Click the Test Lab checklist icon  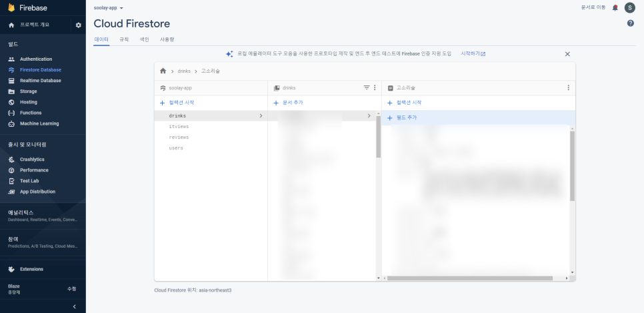click(11, 181)
